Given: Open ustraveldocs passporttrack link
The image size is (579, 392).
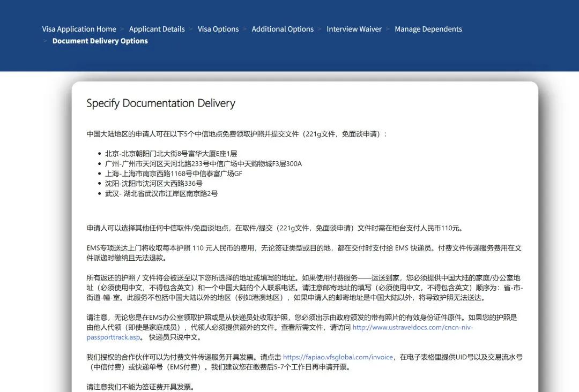Looking at the screenshot, I should (412, 327).
